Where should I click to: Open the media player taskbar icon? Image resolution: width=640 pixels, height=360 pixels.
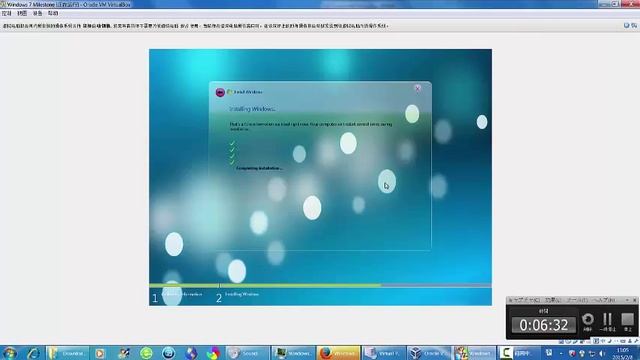click(x=100, y=353)
